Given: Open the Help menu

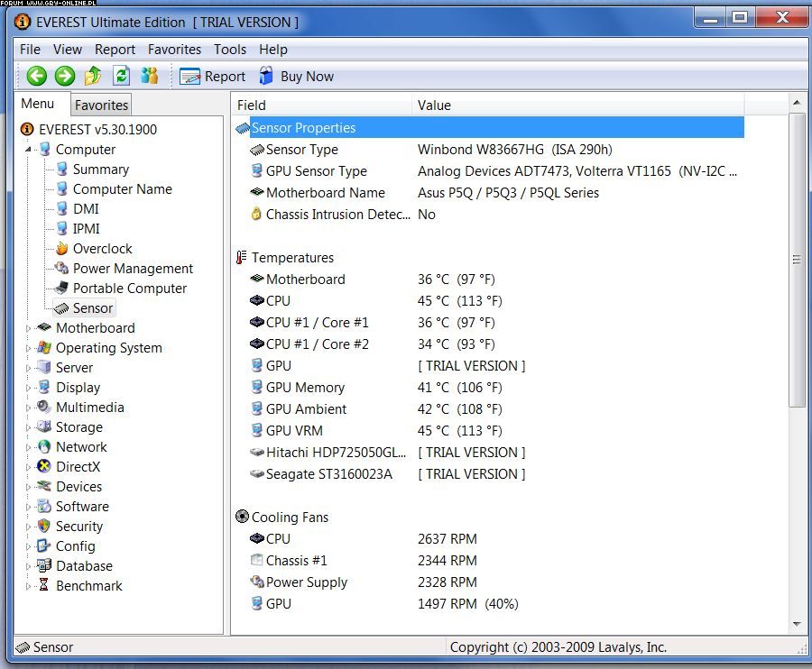Looking at the screenshot, I should point(272,50).
